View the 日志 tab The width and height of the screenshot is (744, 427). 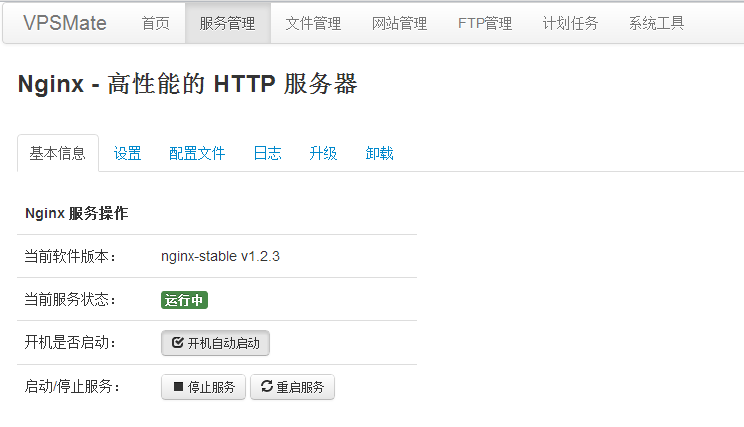(x=267, y=153)
